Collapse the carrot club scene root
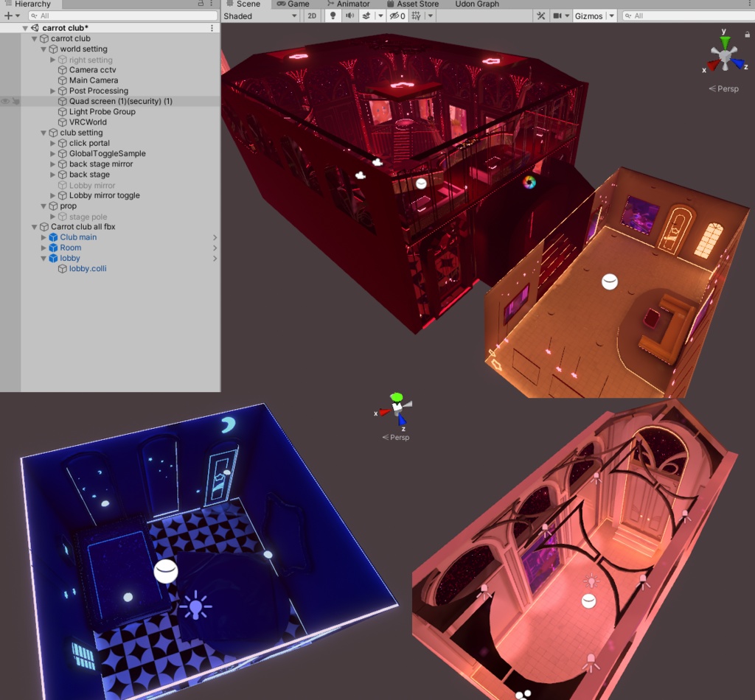Screen dimensions: 755x700 point(25,29)
